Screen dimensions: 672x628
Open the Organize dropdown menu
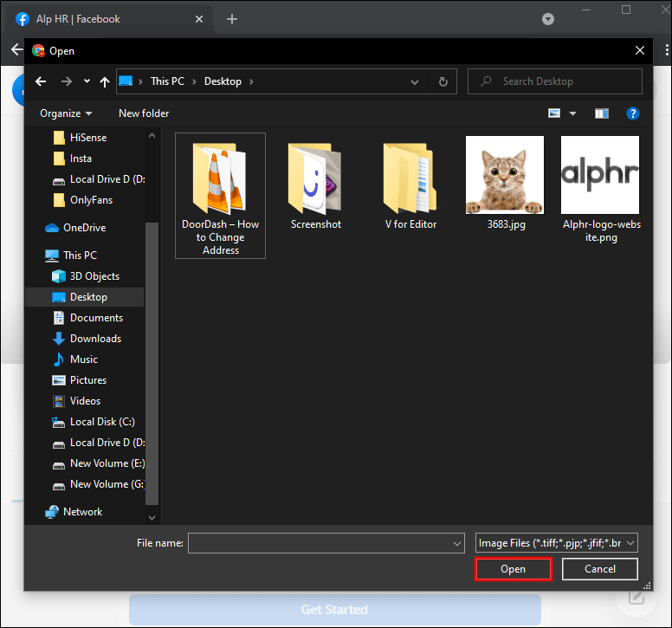(65, 113)
